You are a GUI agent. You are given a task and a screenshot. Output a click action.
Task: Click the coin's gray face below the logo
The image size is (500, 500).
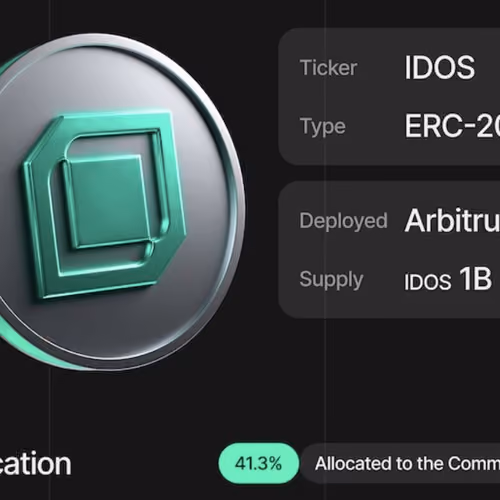(x=110, y=327)
